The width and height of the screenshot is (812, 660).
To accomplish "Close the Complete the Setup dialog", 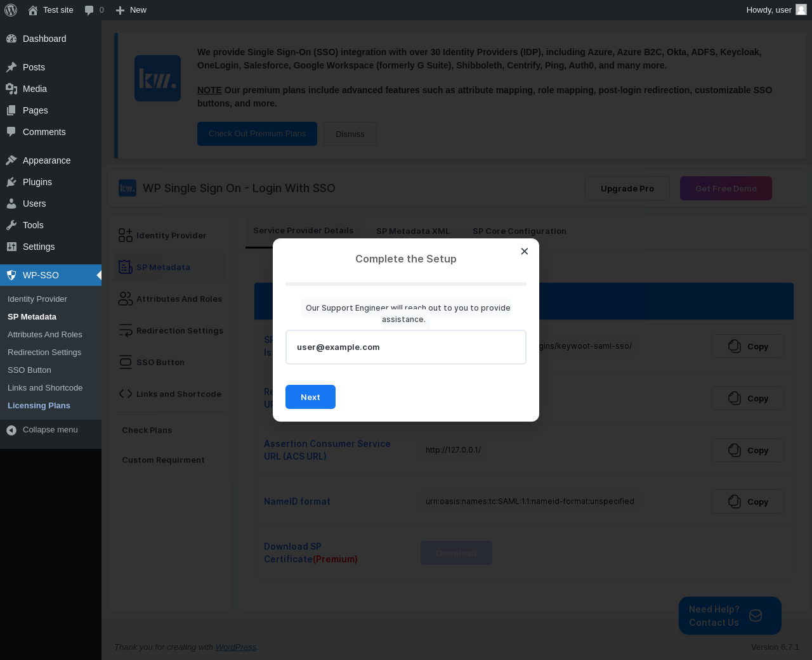I will coord(525,251).
